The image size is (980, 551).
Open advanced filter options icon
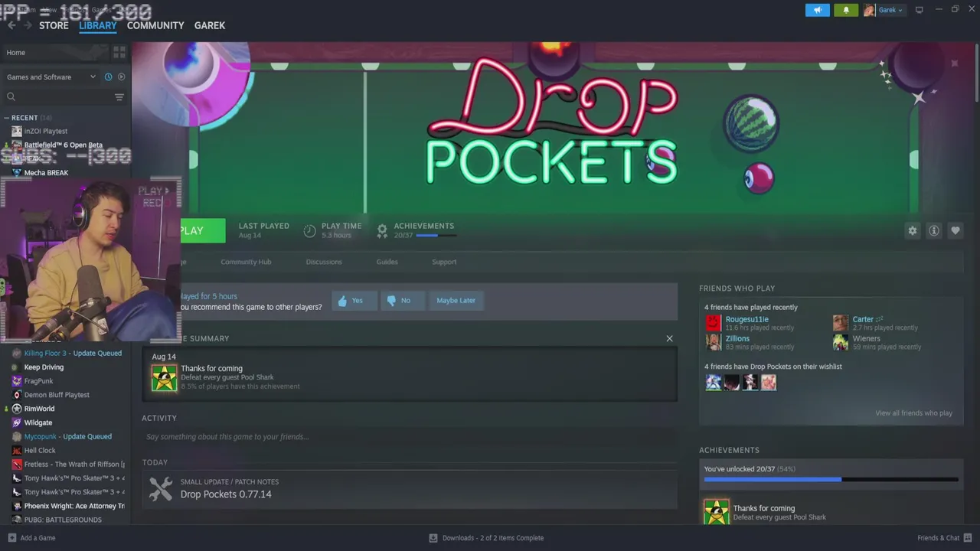point(119,96)
